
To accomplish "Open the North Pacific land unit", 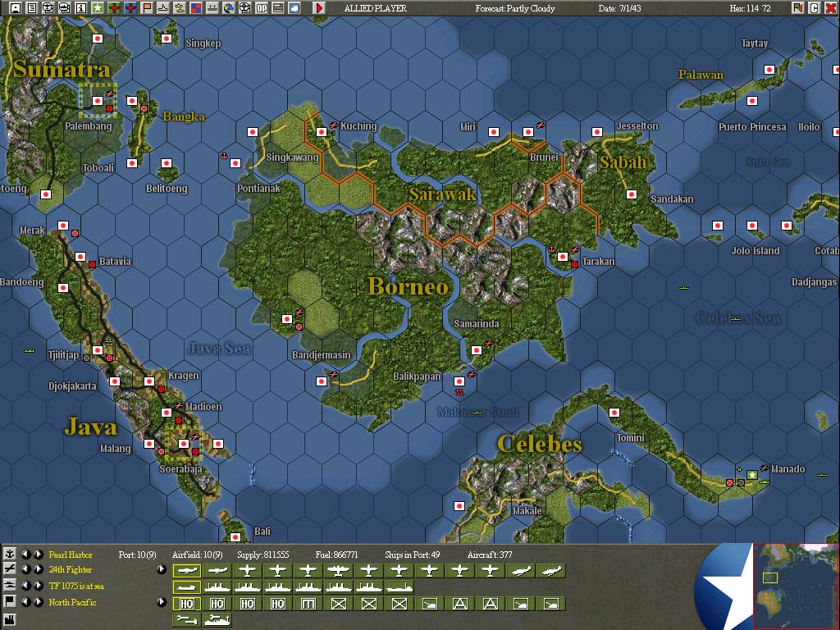I will [72, 602].
